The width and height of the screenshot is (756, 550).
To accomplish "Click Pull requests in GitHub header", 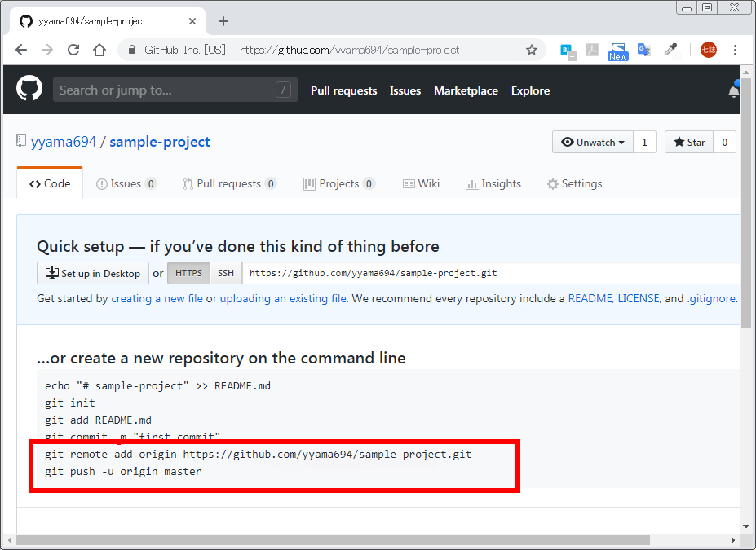I will 344,90.
